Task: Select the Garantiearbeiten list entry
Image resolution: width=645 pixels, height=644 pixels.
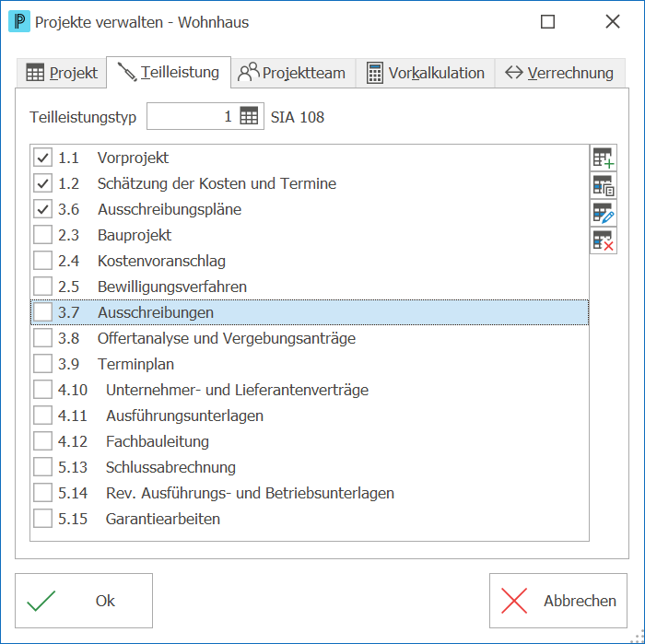Action: (x=163, y=519)
